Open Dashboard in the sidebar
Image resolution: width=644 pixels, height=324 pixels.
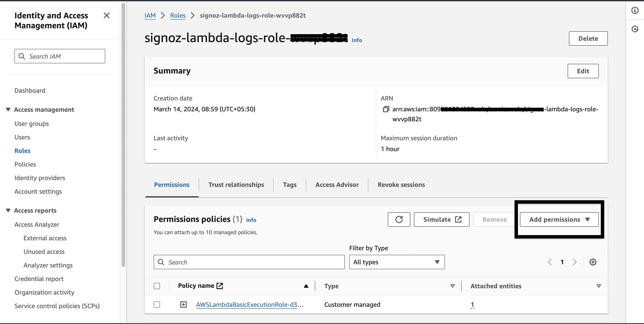coord(30,90)
